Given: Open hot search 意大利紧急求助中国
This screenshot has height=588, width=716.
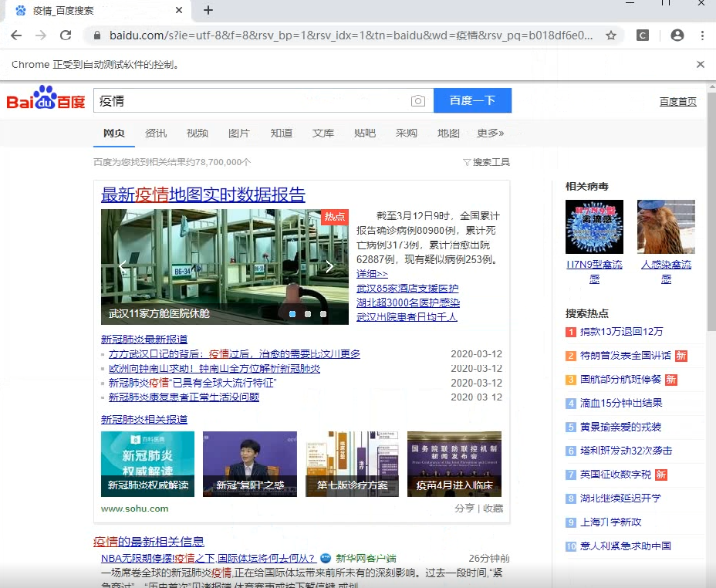Looking at the screenshot, I should click(626, 546).
